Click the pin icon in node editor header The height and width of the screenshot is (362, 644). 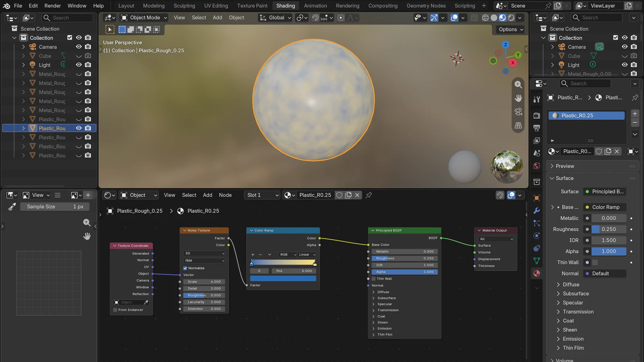(x=369, y=195)
